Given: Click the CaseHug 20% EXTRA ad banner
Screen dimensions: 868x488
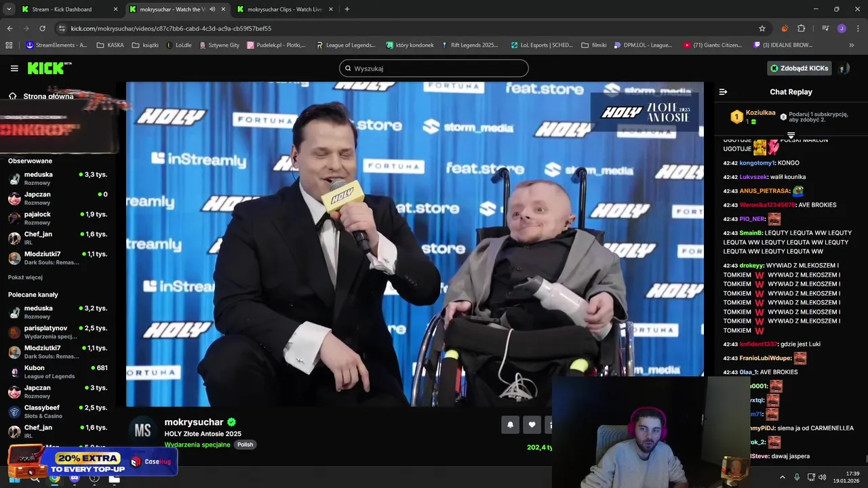Looking at the screenshot, I should [92, 463].
